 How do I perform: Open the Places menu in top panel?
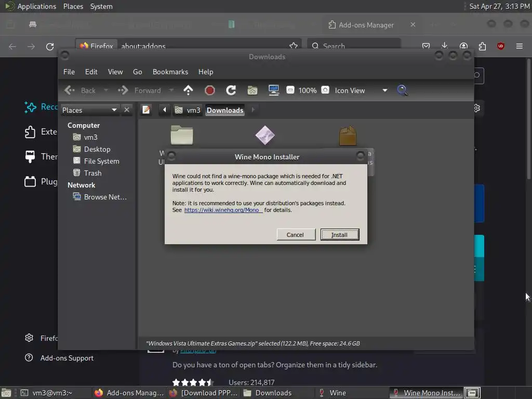coord(73,6)
